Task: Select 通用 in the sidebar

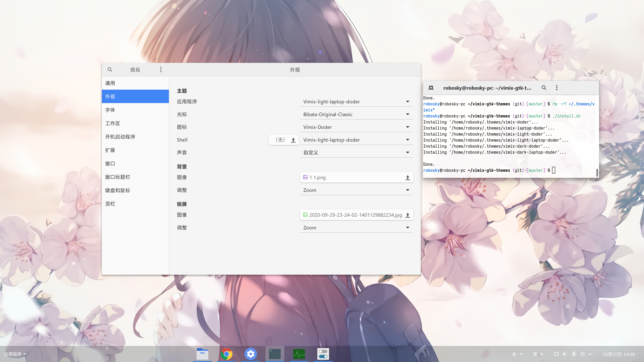Action: (x=135, y=83)
